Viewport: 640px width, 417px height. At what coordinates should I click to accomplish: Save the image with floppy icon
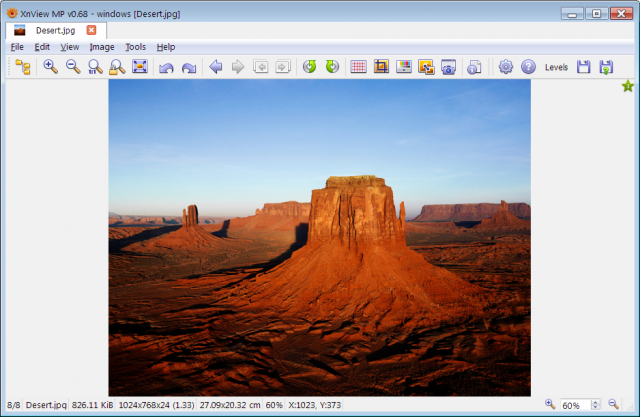point(583,67)
